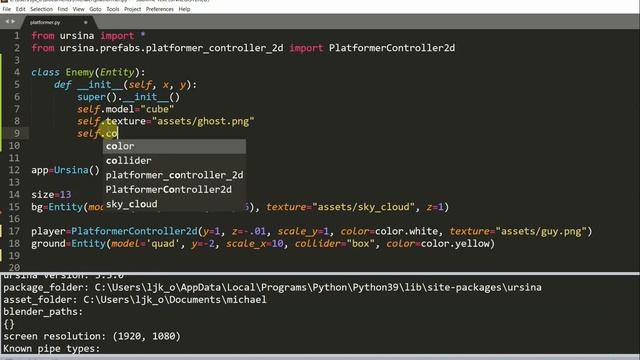This screenshot has height=360, width=640.
Task: Click 'app=Ursina()' on line 12
Action: point(65,170)
